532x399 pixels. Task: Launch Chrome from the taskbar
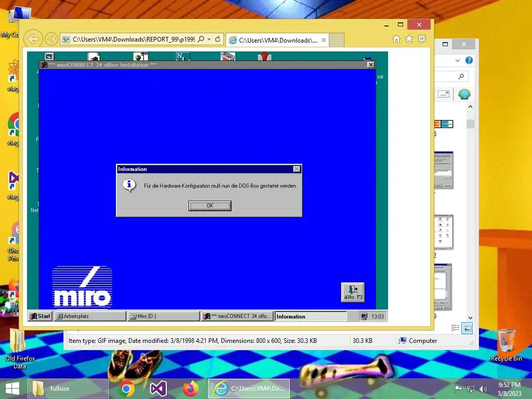coord(126,389)
